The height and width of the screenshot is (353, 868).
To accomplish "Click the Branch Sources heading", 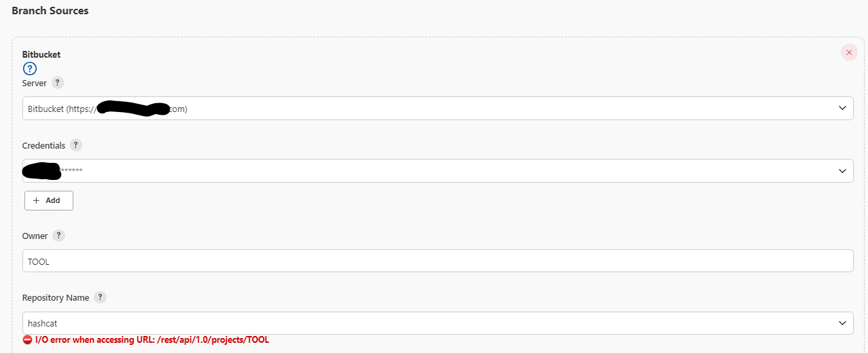I will (50, 11).
